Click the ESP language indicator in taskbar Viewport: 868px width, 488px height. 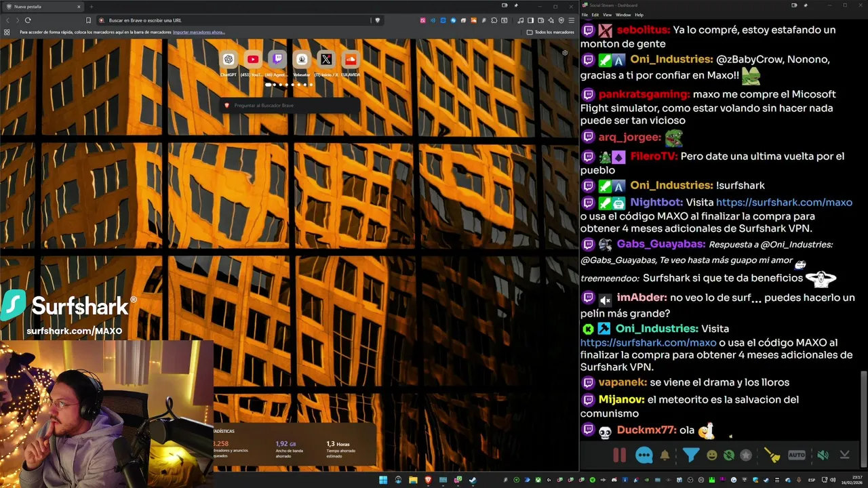tap(812, 480)
